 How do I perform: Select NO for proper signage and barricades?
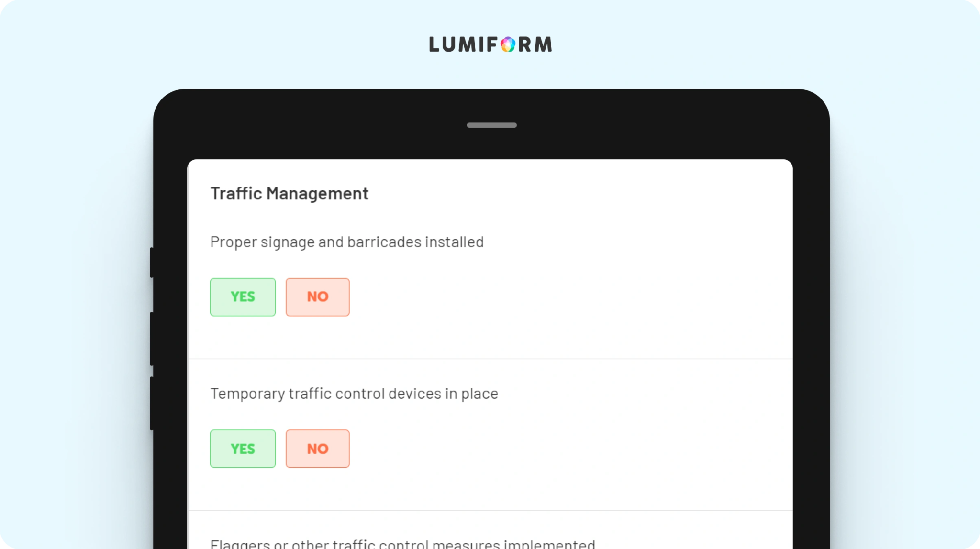pos(318,297)
